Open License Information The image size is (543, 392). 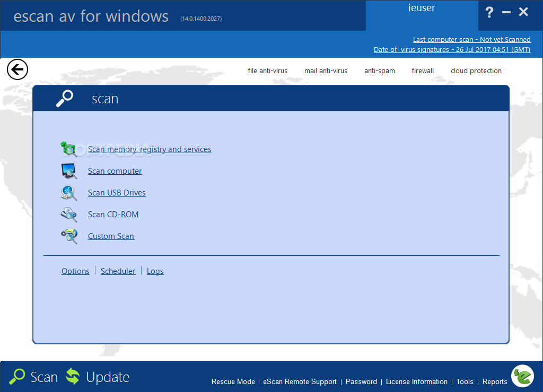point(417,381)
